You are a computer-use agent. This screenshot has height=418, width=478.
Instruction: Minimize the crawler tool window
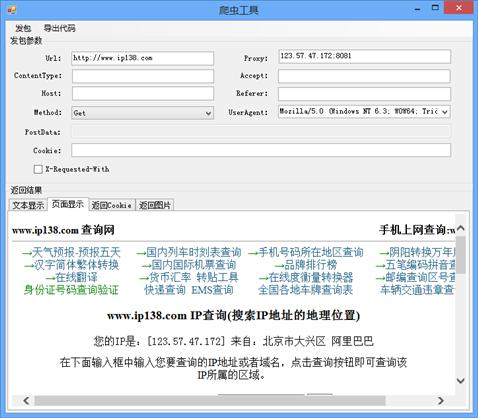coord(417,8)
